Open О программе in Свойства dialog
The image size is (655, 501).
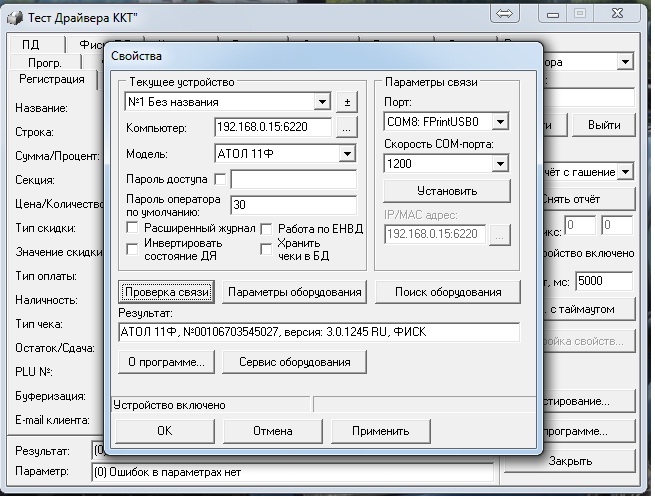click(x=166, y=362)
